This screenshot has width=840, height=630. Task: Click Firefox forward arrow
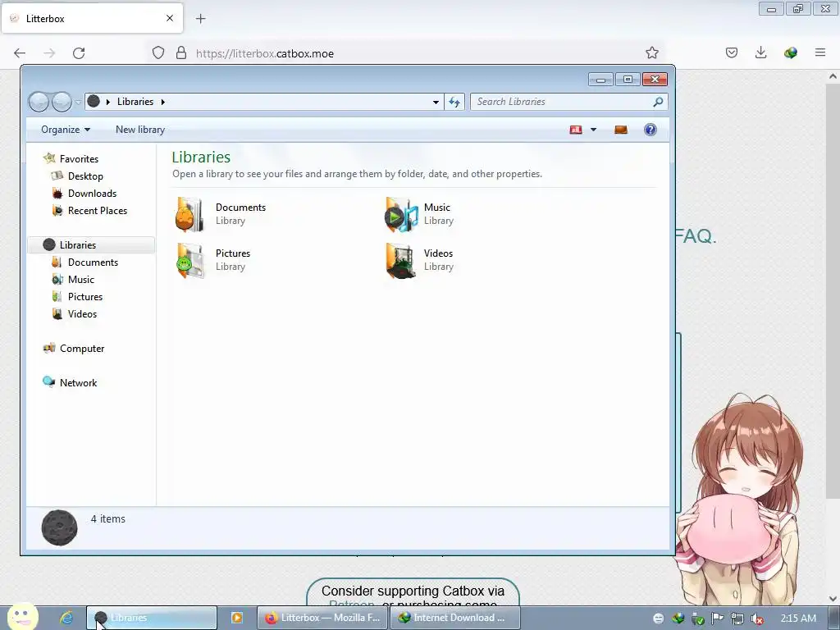click(x=49, y=53)
